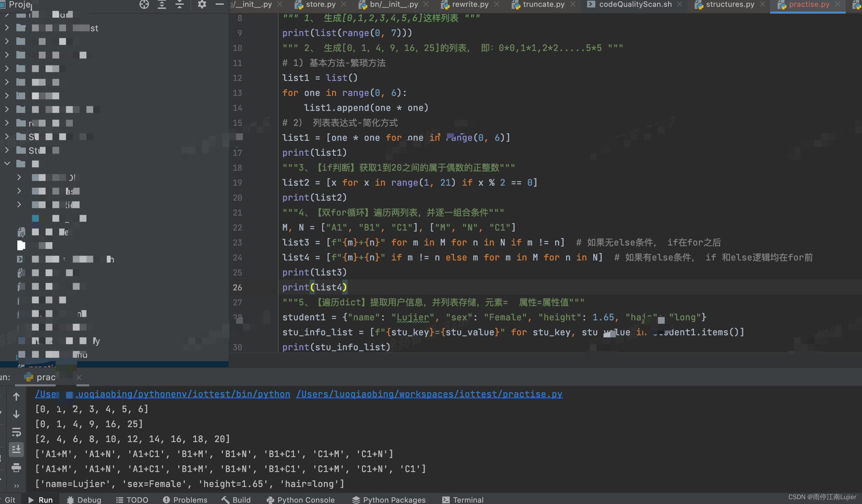
Task: Open the truncate.py tab
Action: [544, 4]
